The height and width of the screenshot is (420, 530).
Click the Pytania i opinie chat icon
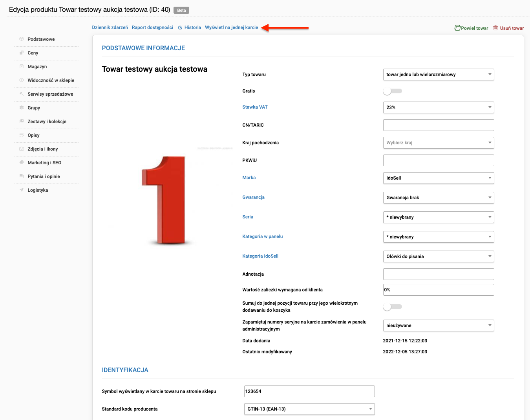pyautogui.click(x=22, y=176)
